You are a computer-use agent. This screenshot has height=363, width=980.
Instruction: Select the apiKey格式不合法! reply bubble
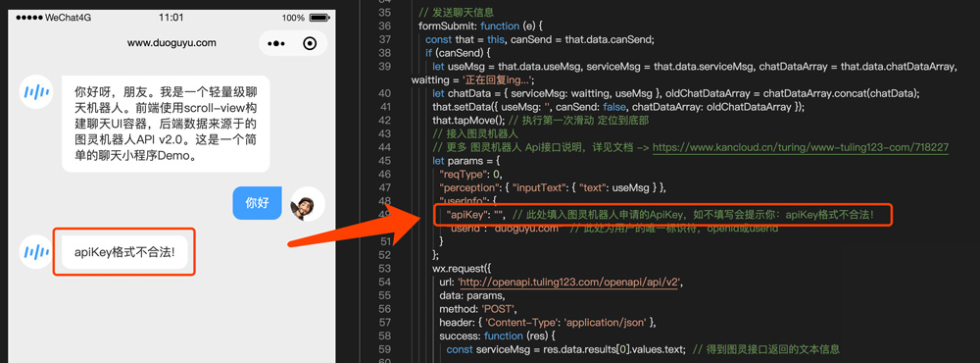pos(125,252)
